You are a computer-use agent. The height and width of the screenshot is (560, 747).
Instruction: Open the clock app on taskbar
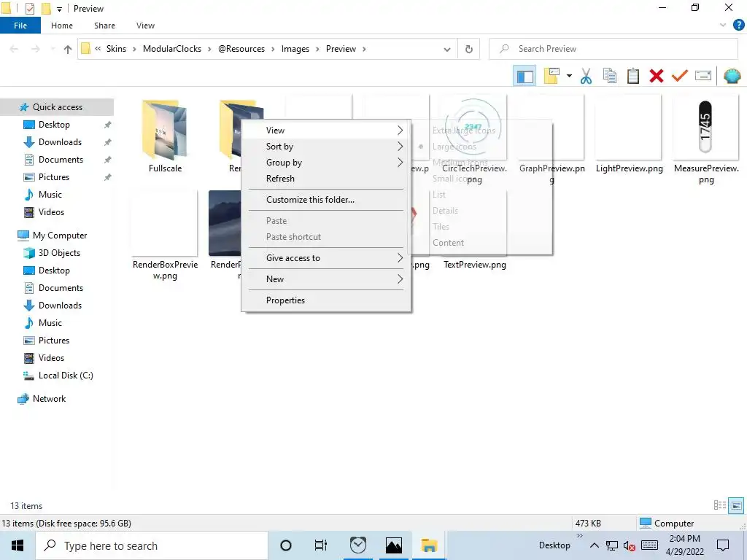[357, 545]
